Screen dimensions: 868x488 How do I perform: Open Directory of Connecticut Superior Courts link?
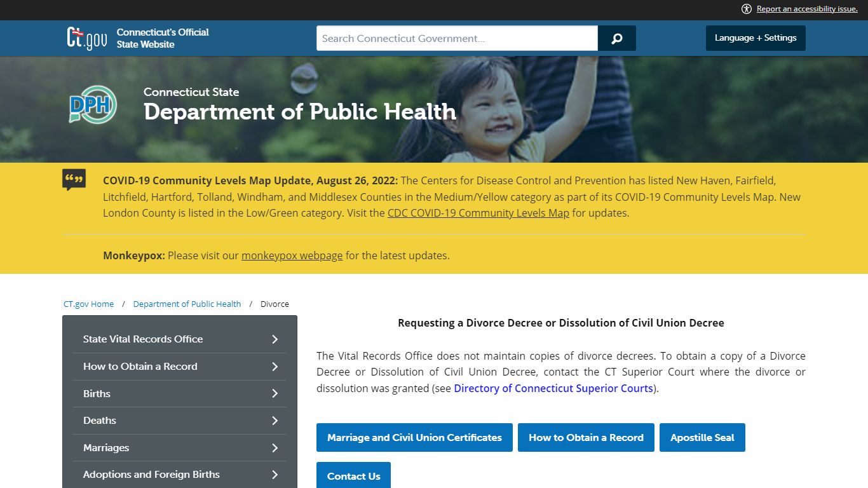tap(553, 388)
